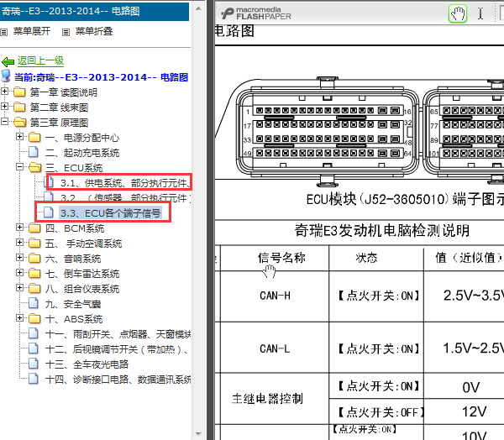Click folder icon of 四、BCM系统

[x=34, y=228]
